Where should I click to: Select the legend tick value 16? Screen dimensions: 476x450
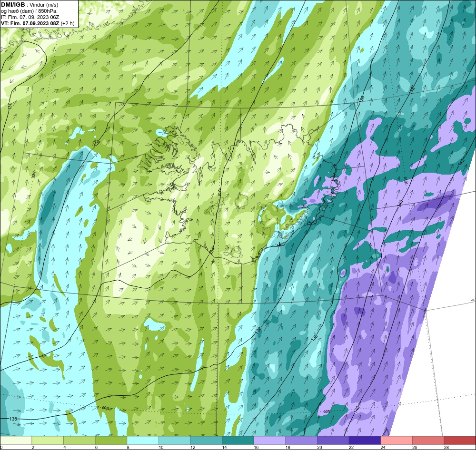pyautogui.click(x=256, y=447)
